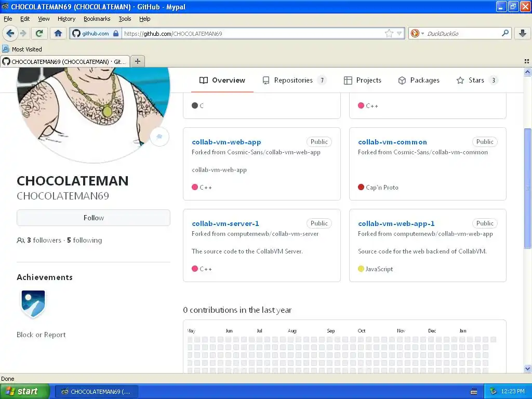Open the collab-vm-server-1 repository

click(225, 223)
